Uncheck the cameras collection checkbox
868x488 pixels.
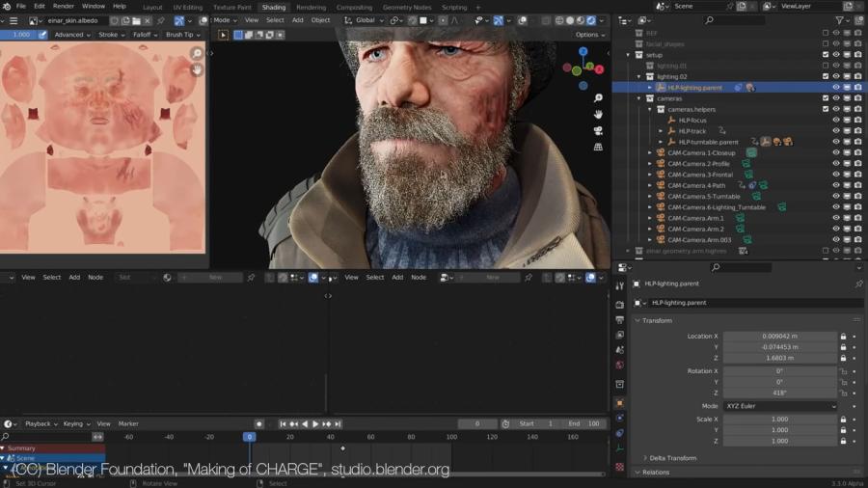coord(826,98)
